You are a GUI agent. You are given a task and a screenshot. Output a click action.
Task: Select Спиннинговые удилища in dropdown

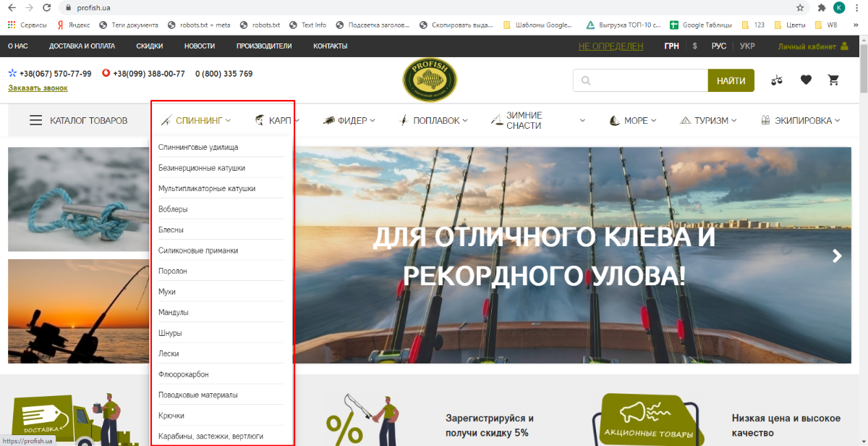click(198, 147)
